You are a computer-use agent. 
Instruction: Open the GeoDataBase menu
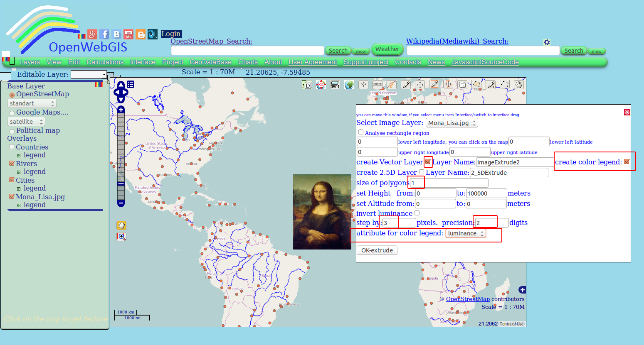(x=210, y=62)
